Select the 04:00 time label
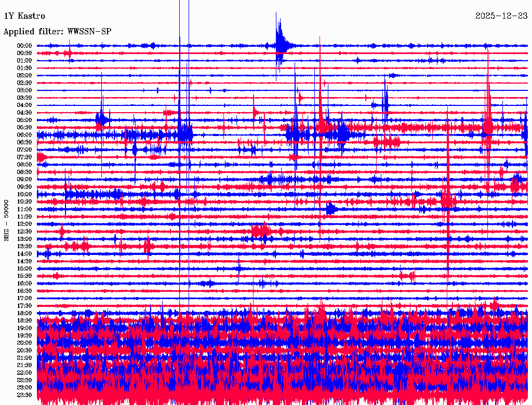The image size is (532, 405). tap(24, 105)
